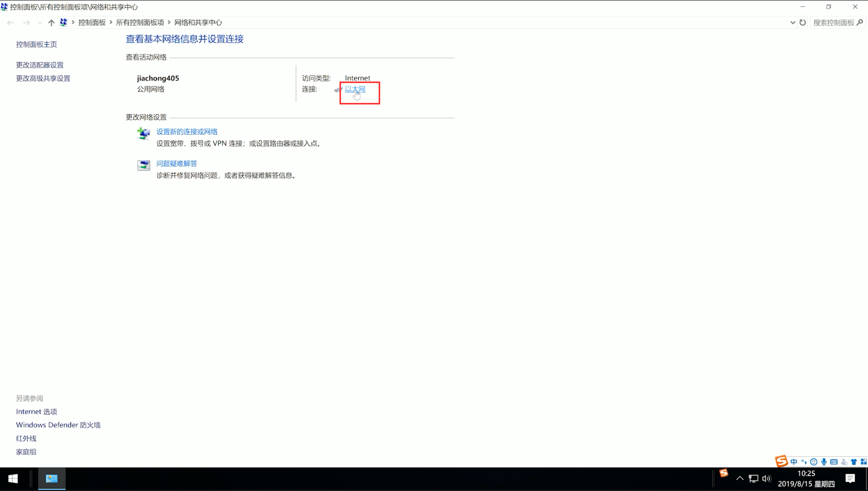
Task: Open the skin shirt icon on IME bar
Action: (x=854, y=462)
